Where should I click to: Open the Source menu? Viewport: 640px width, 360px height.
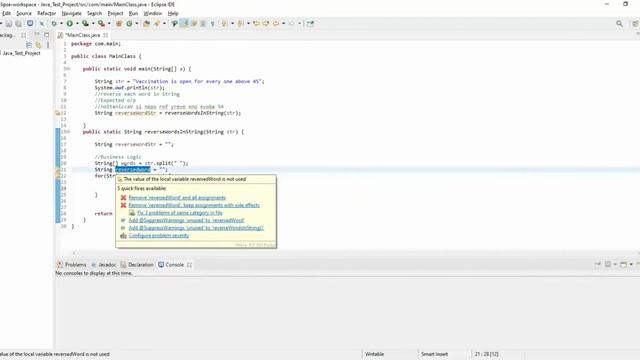click(x=24, y=13)
